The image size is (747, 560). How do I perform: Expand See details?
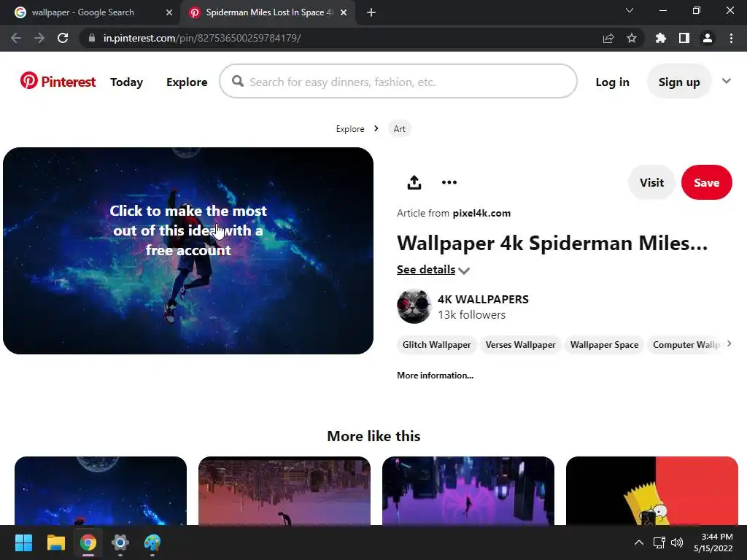(x=433, y=270)
